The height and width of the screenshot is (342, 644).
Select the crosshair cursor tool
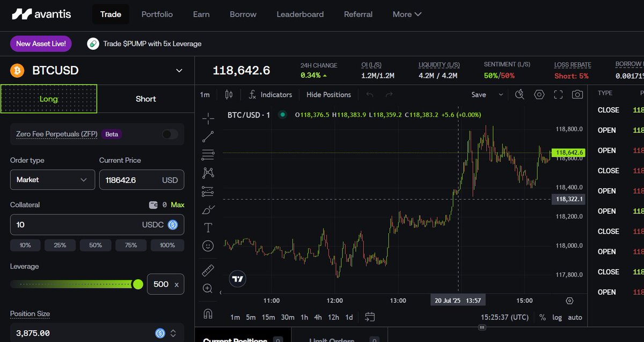coord(208,118)
